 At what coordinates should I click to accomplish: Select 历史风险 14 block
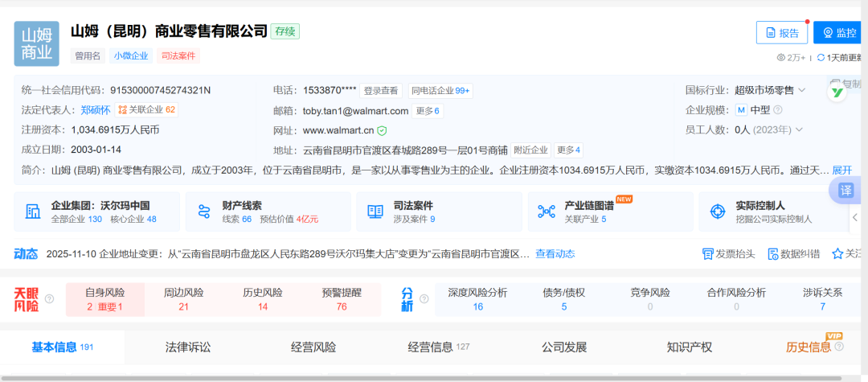[262, 299]
